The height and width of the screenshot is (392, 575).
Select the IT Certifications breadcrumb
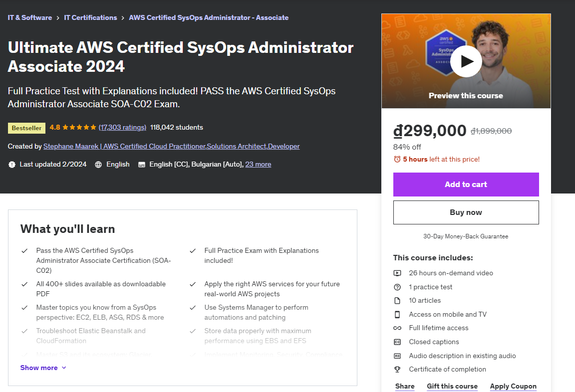tap(90, 17)
